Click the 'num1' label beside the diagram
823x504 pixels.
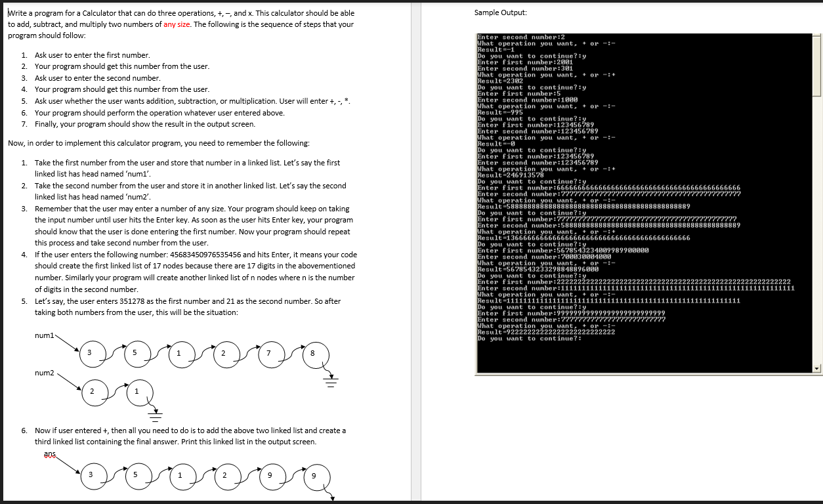[x=44, y=336]
